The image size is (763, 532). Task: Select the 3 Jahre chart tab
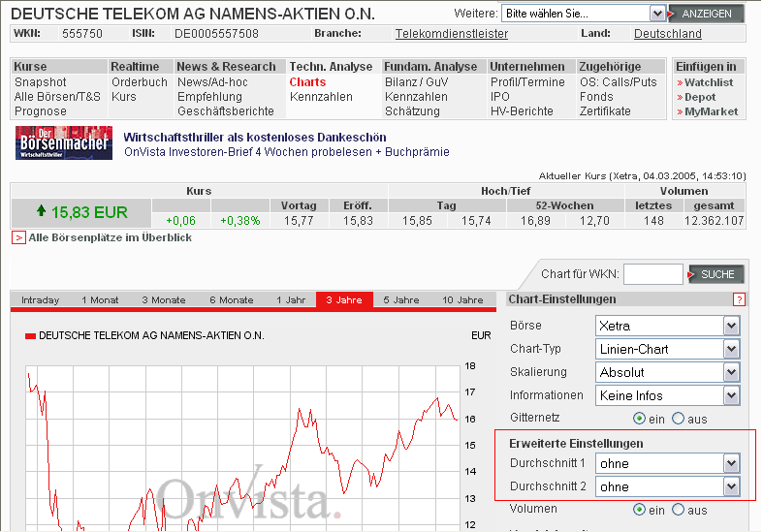344,300
